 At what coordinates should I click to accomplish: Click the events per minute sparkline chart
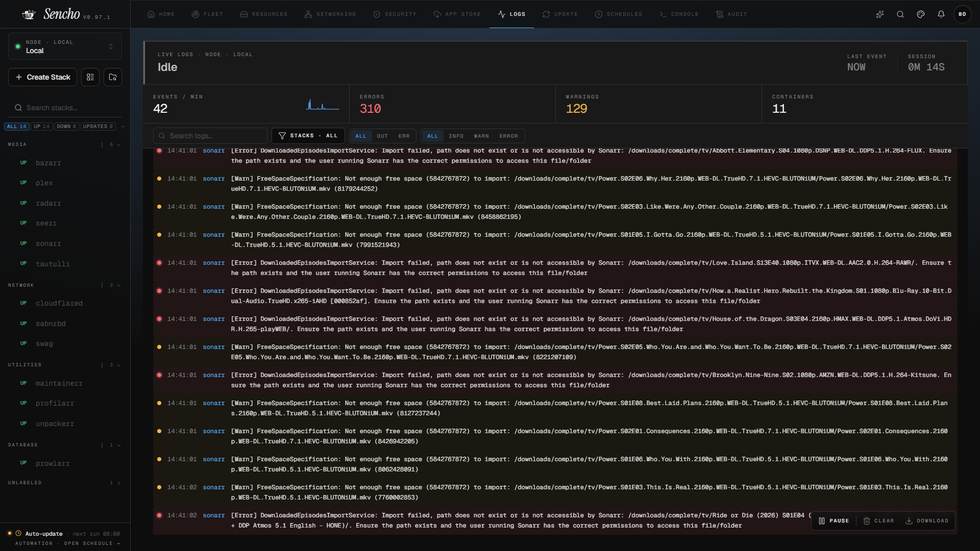[323, 105]
